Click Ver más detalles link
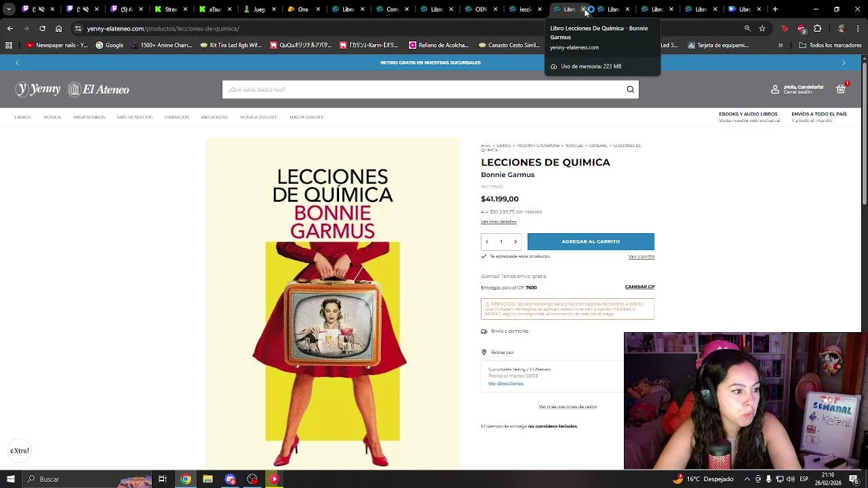Image resolution: width=868 pixels, height=488 pixels. (498, 222)
